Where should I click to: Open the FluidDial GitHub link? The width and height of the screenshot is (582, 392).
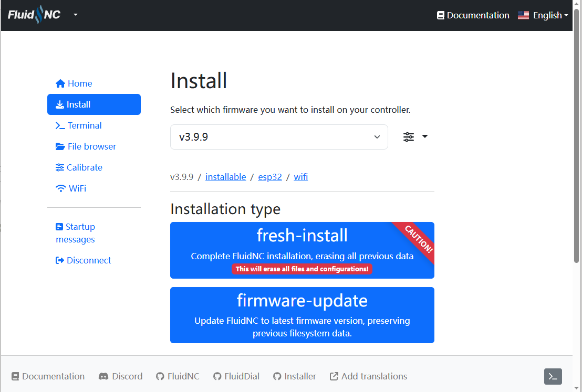click(x=236, y=376)
